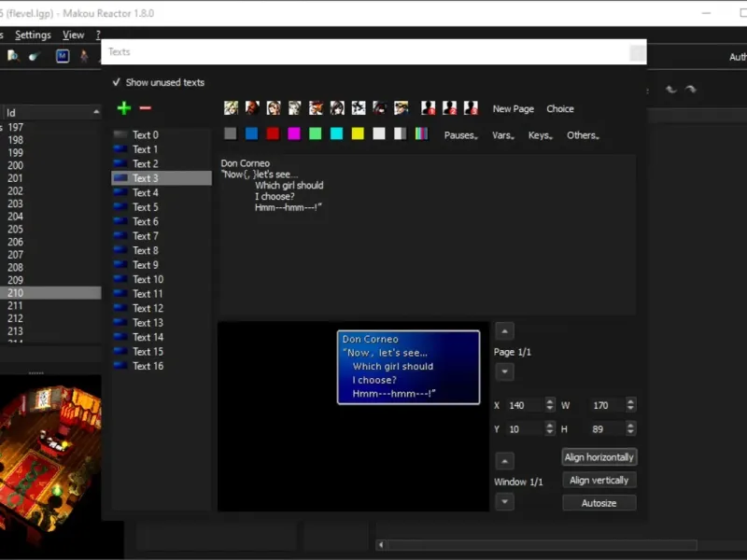The width and height of the screenshot is (747, 560).
Task: Apply blinking text swatch
Action: point(401,133)
